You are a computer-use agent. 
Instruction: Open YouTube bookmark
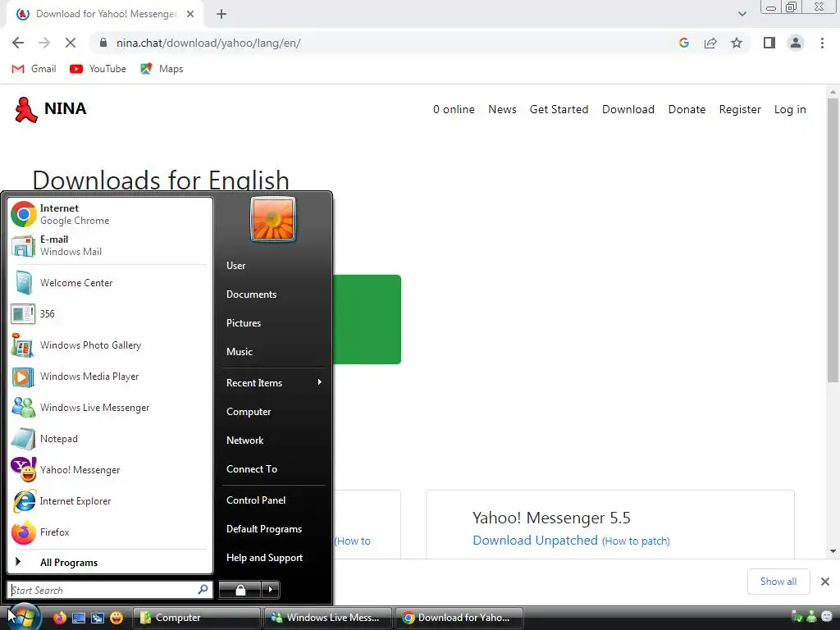pyautogui.click(x=98, y=69)
